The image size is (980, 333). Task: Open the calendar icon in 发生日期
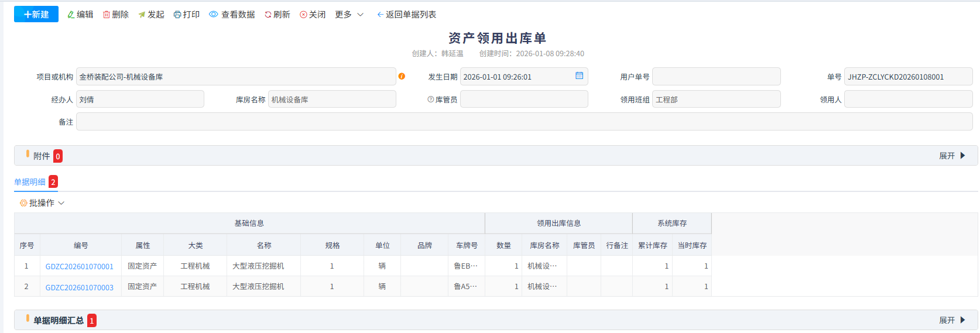tap(579, 76)
